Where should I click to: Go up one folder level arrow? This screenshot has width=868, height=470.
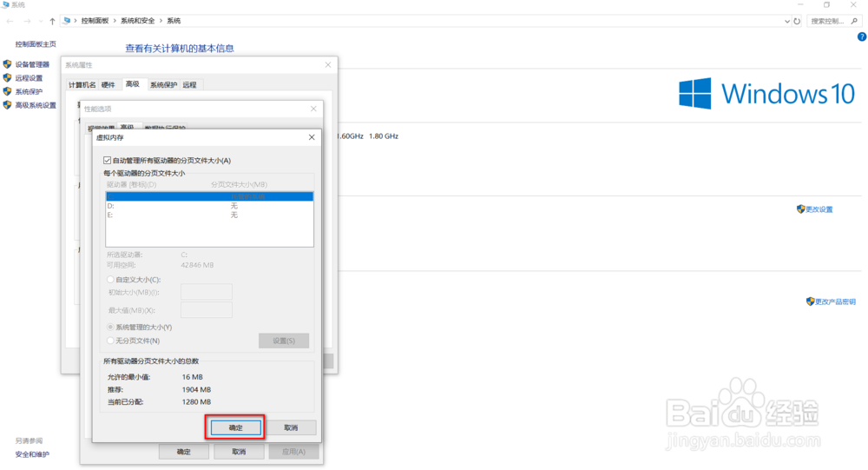[x=53, y=21]
